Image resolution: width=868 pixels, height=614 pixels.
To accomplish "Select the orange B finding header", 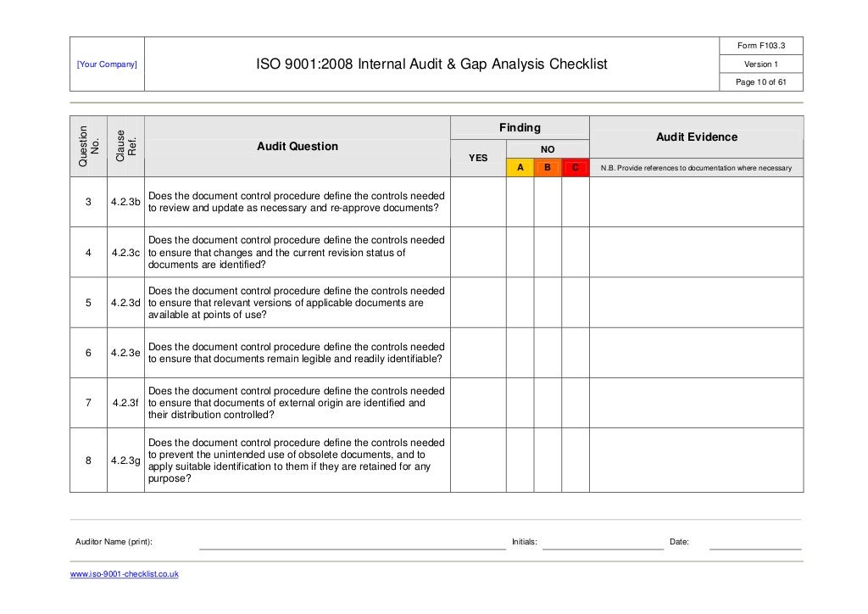I will (548, 168).
